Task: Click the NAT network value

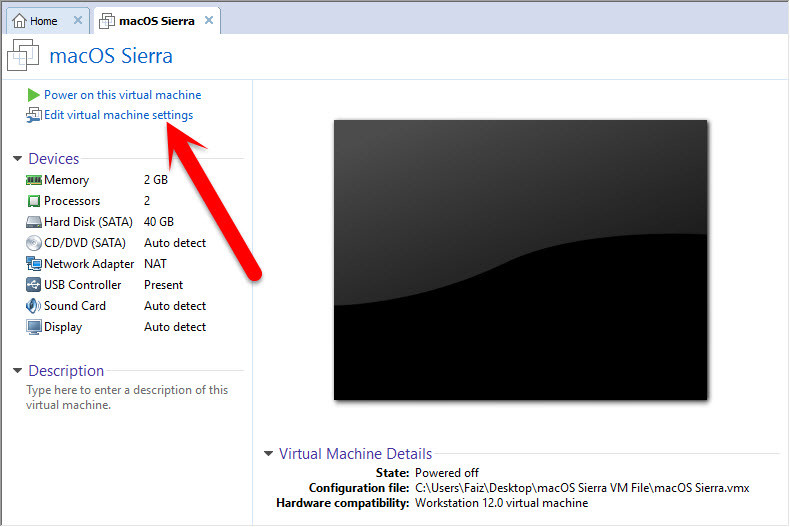Action: pyautogui.click(x=155, y=264)
